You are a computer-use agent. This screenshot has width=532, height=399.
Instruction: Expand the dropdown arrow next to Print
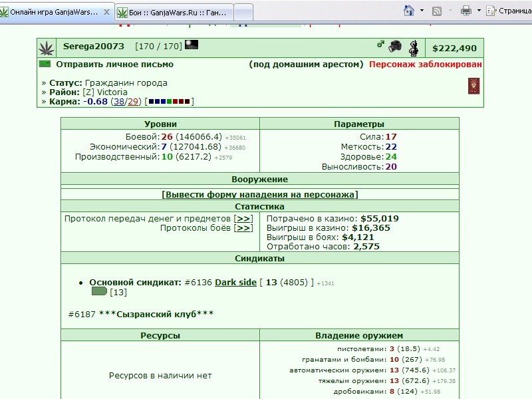tap(479, 11)
